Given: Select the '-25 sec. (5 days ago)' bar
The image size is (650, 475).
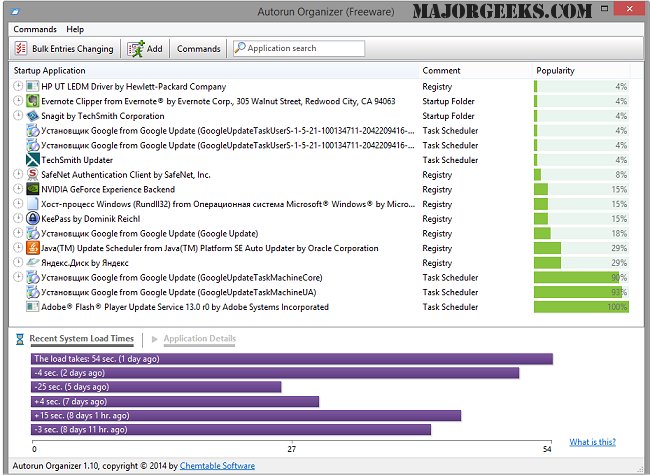Looking at the screenshot, I should tap(156, 387).
